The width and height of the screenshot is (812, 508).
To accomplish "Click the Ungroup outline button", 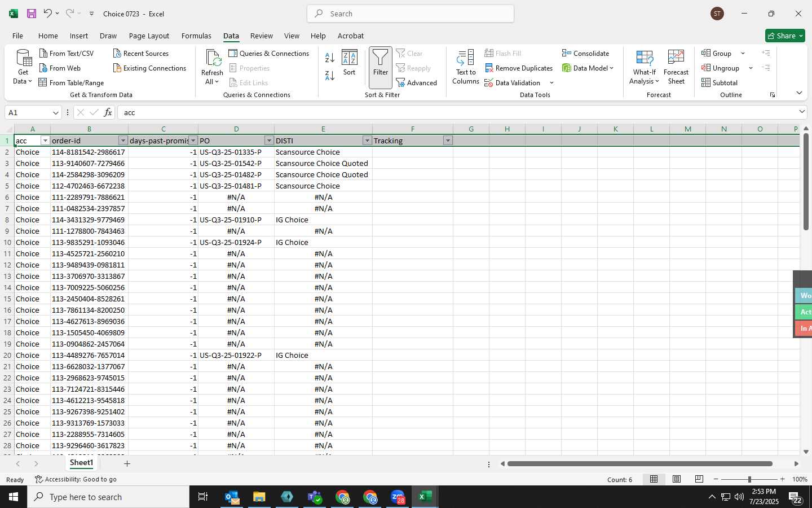I will coord(720,68).
